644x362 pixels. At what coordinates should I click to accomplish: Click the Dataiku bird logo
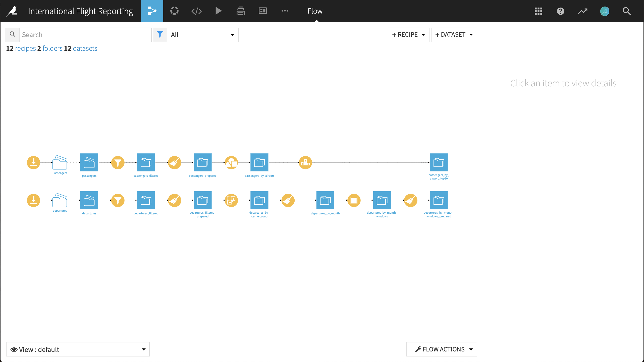(x=12, y=11)
